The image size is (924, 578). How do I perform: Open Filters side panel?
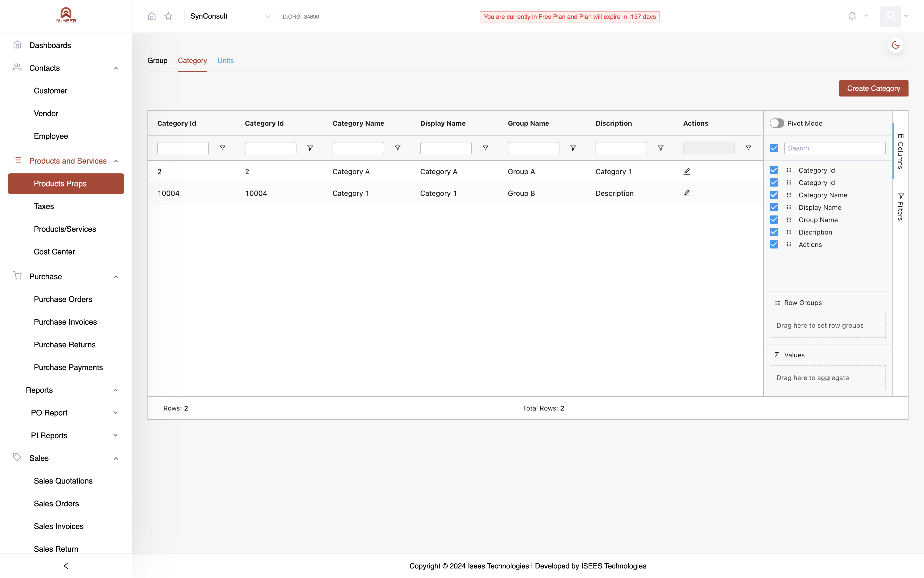click(x=900, y=207)
